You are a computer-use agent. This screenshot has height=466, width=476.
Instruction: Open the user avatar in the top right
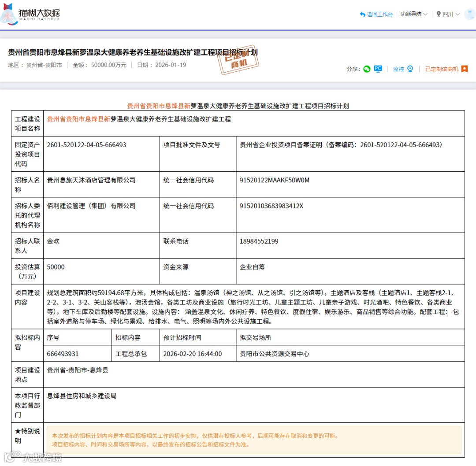click(x=470, y=14)
